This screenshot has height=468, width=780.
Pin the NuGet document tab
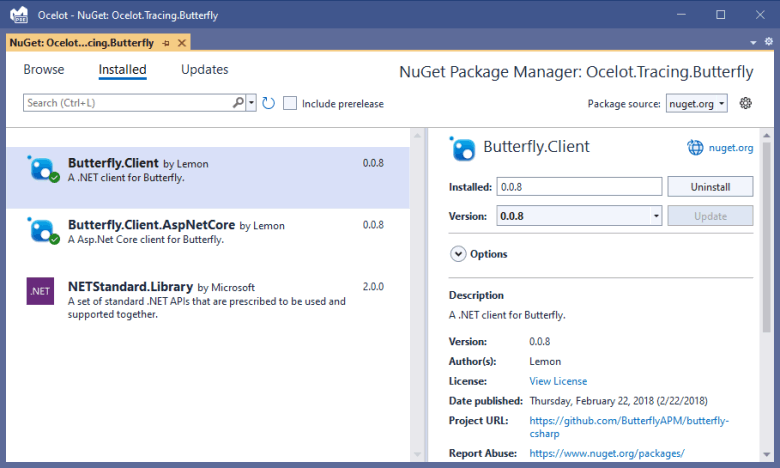pos(166,43)
